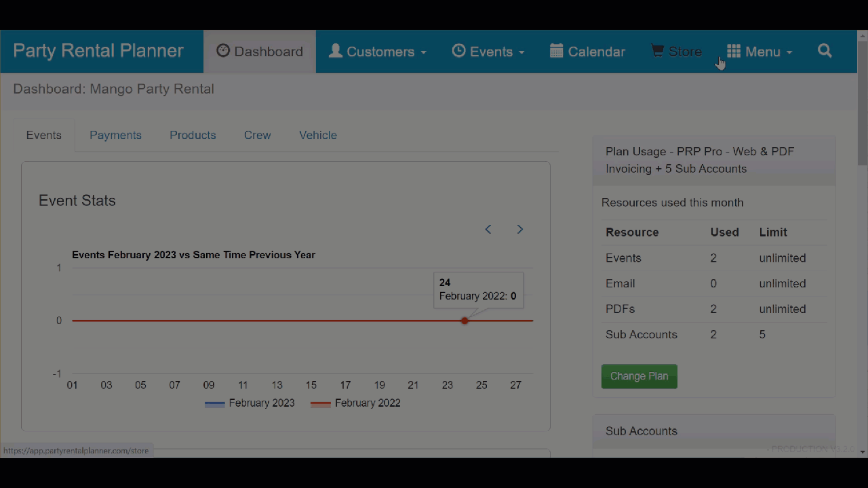Expand the Events dropdown in navbar
The width and height of the screenshot is (868, 488).
click(x=488, y=52)
